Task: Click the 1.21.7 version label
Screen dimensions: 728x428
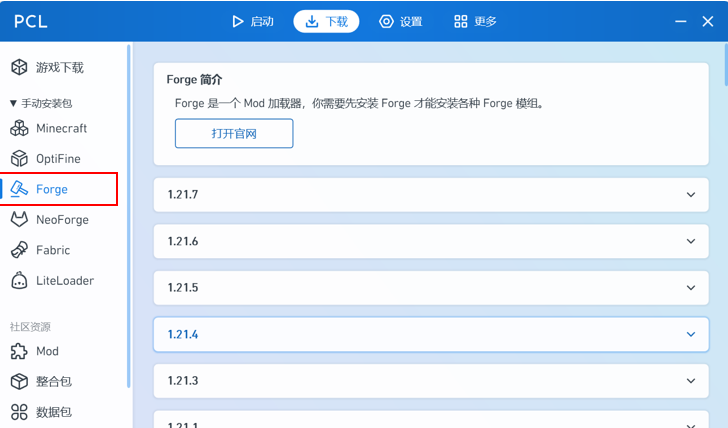Action: [183, 195]
